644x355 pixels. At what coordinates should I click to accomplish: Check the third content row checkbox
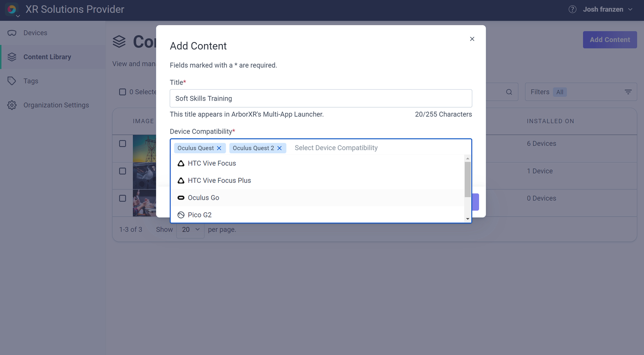(x=123, y=198)
